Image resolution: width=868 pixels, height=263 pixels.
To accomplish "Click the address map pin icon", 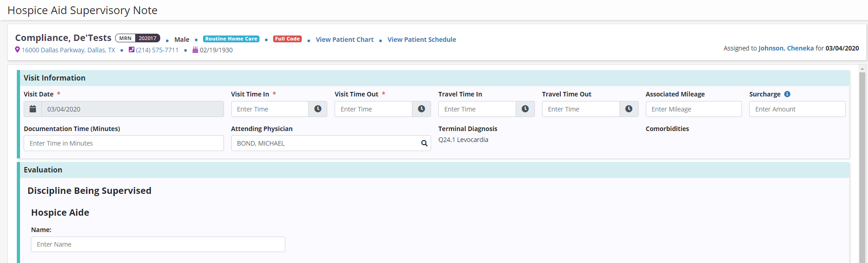I will pyautogui.click(x=17, y=50).
